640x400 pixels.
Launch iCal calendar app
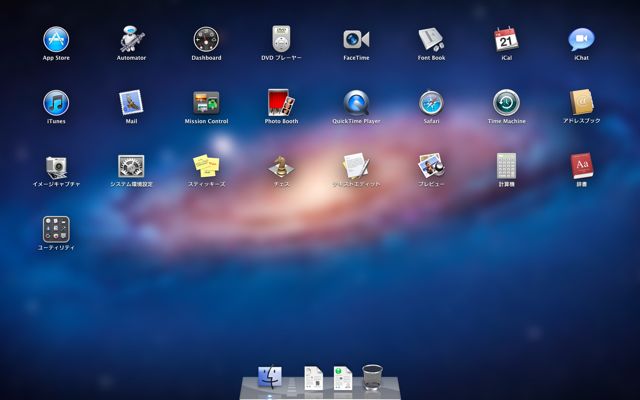[506, 39]
